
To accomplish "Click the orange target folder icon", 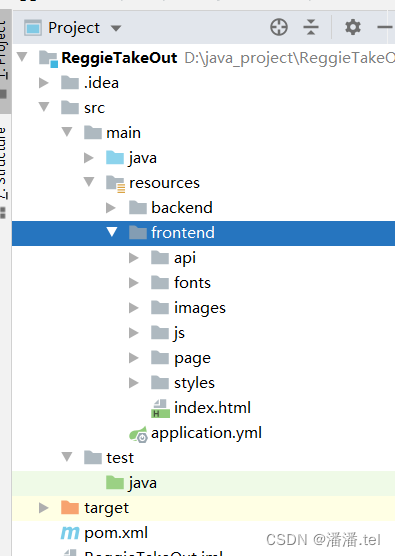I will click(70, 508).
